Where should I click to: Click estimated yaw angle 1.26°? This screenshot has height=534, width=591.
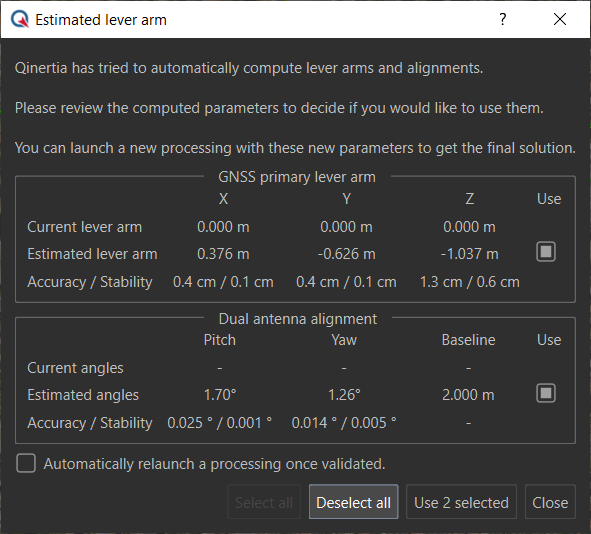click(x=344, y=395)
